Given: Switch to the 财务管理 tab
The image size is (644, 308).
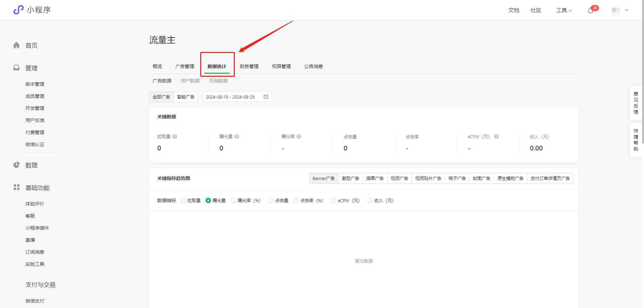Looking at the screenshot, I should point(249,66).
